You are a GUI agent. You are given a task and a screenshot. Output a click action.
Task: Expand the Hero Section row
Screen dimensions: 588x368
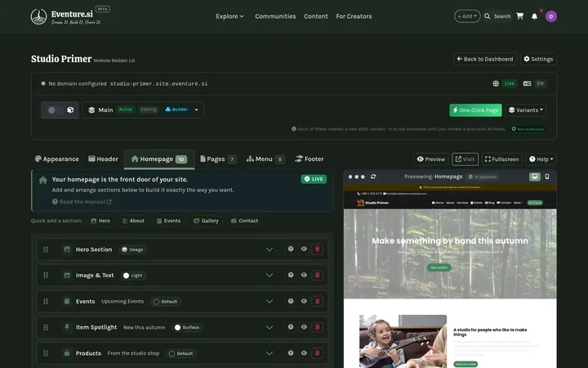[269, 249]
